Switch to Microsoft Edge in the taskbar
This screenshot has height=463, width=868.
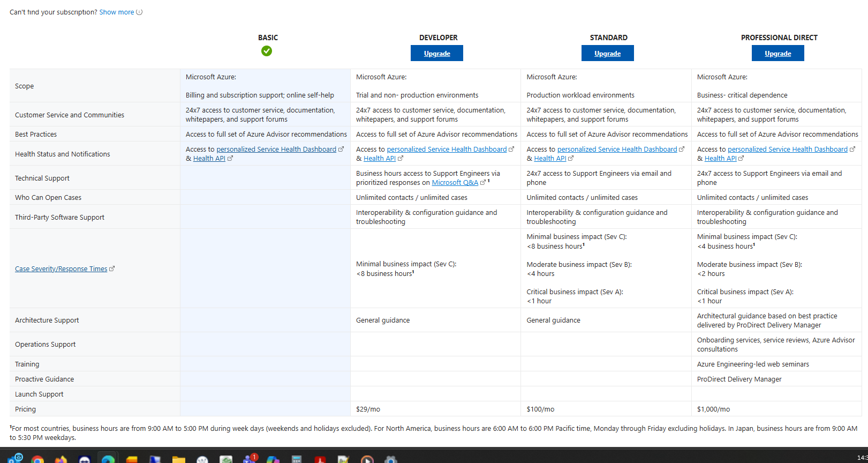(108, 460)
